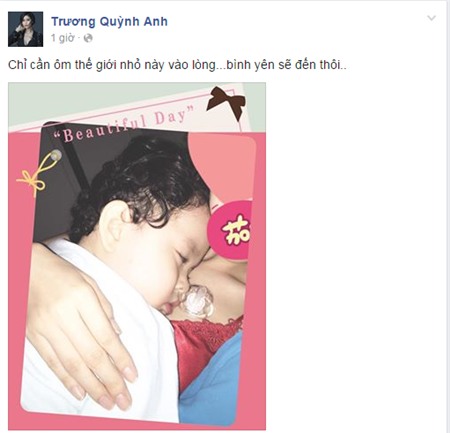The width and height of the screenshot is (450, 433).
Task: Click the brown bow sticker on the photo
Action: pyautogui.click(x=226, y=102)
